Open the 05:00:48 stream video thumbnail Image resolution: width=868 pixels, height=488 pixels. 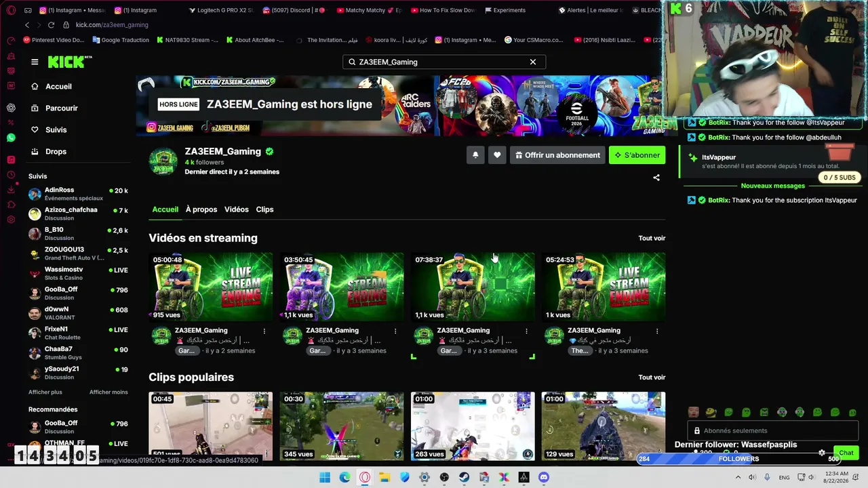(x=211, y=287)
